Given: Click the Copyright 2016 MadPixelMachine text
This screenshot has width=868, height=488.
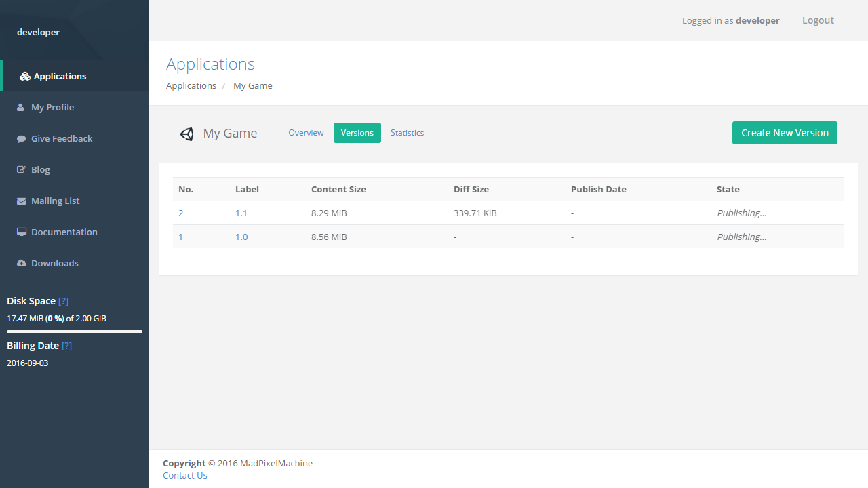Looking at the screenshot, I should [x=237, y=463].
